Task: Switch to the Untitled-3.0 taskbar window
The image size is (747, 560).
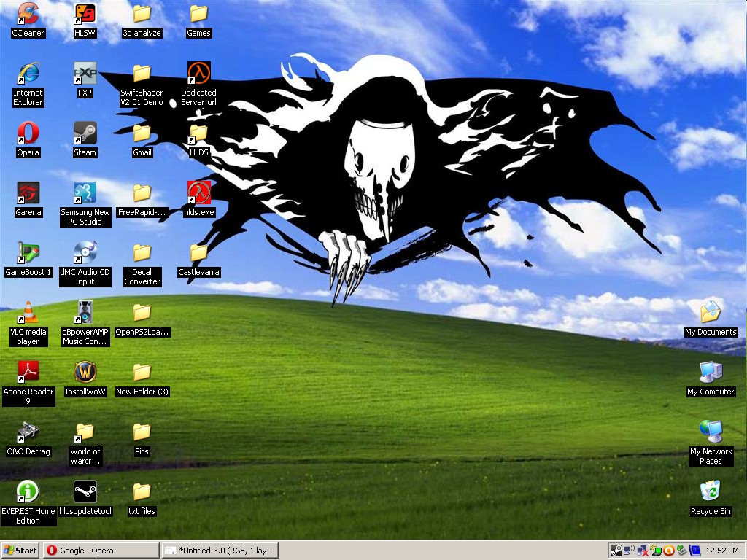Action: pos(220,551)
